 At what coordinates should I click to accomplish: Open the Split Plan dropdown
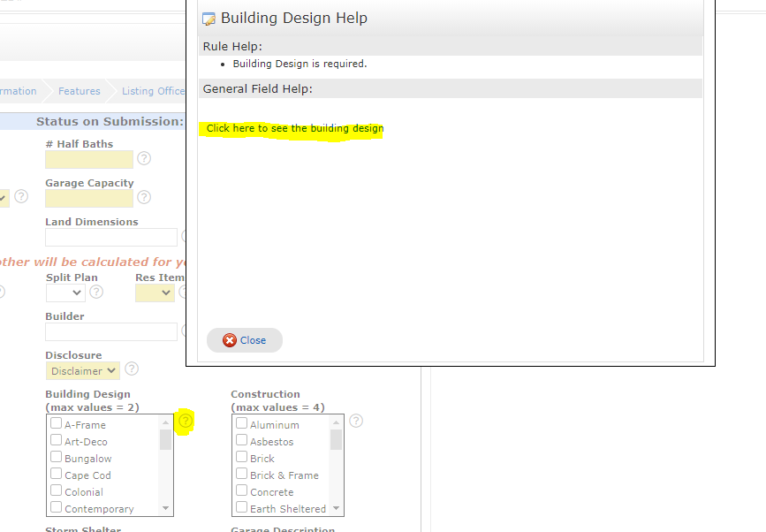(65, 293)
